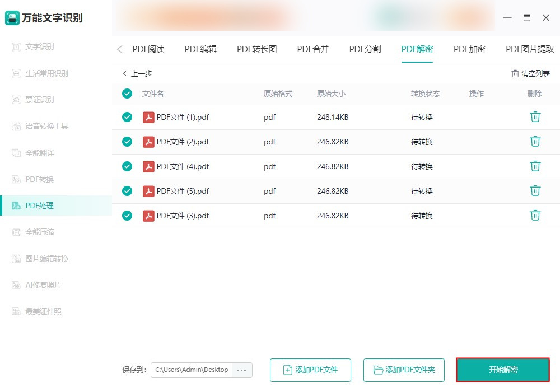Maximize the application window
560x392 pixels.
[x=527, y=18]
